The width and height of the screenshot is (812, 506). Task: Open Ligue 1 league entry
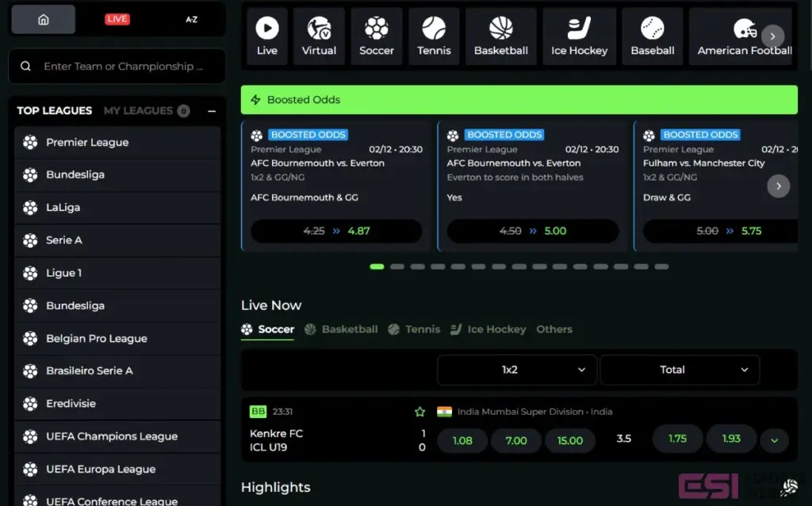[117, 273]
